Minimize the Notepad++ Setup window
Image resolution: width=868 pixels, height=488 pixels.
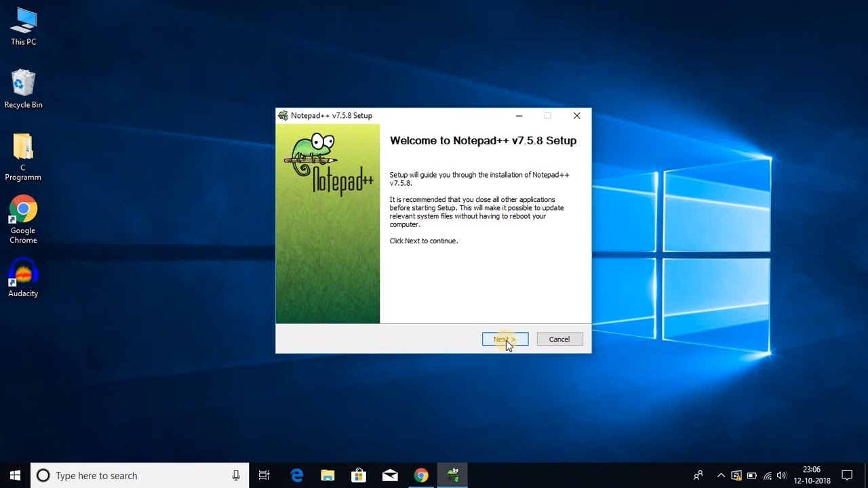click(x=519, y=116)
